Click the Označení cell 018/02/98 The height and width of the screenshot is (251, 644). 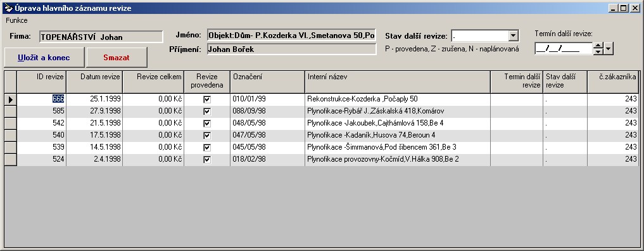coord(267,159)
